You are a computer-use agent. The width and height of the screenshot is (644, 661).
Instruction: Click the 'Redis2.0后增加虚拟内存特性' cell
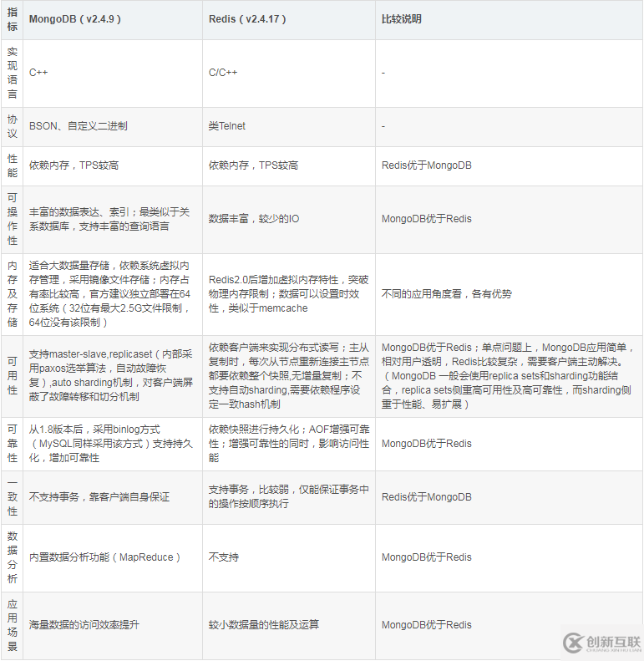[x=289, y=294]
